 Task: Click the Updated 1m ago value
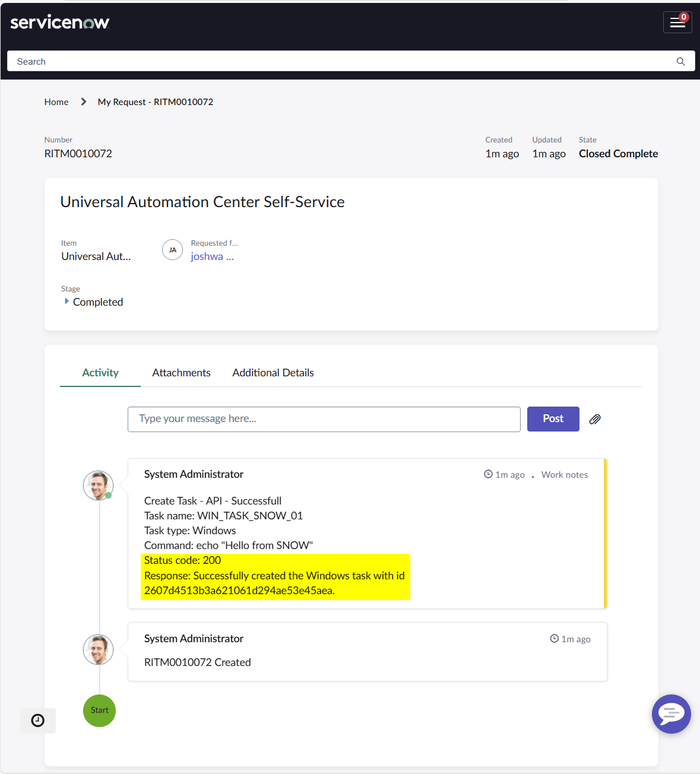point(549,154)
